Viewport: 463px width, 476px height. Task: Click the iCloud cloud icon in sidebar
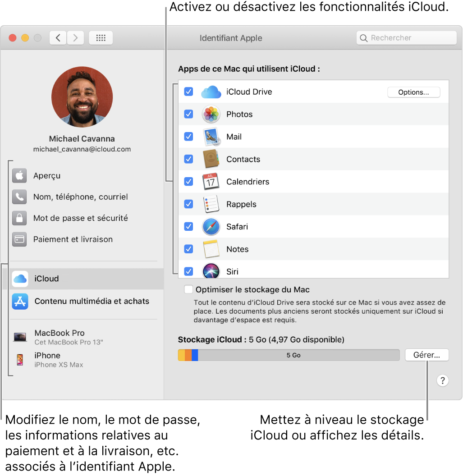point(20,279)
